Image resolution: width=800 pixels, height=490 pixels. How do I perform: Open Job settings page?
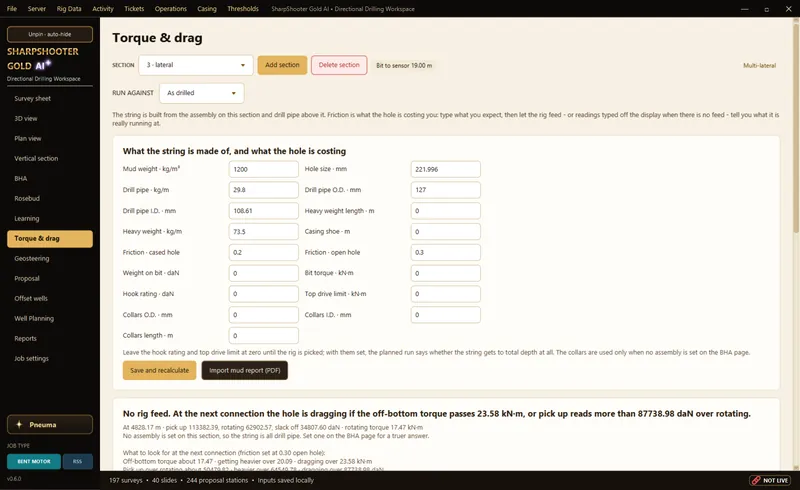coord(50,358)
